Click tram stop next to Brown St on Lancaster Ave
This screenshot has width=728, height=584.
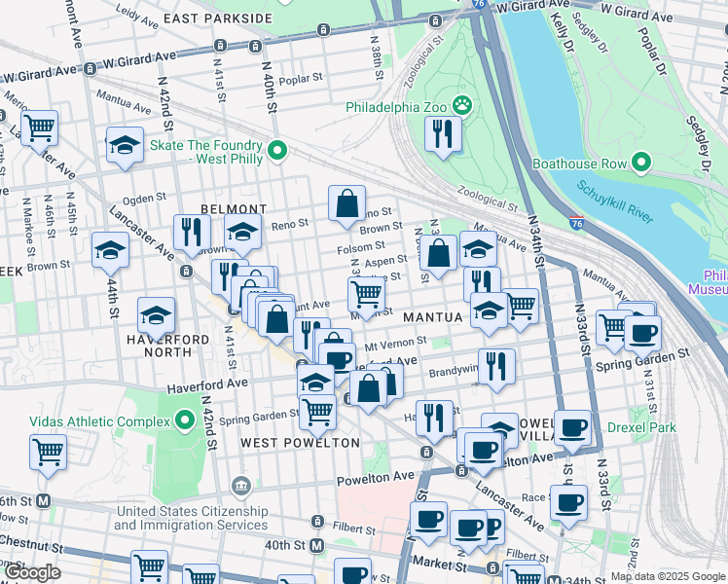[187, 272]
